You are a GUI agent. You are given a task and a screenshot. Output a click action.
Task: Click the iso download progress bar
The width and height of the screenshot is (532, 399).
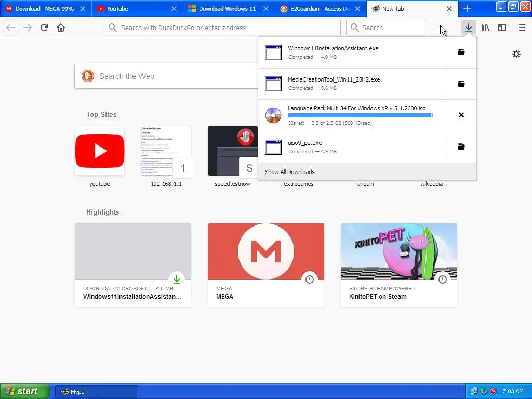click(360, 115)
